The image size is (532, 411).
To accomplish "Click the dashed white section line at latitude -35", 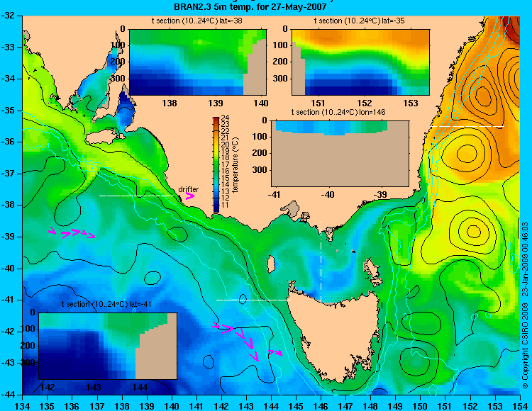I will 467,126.
